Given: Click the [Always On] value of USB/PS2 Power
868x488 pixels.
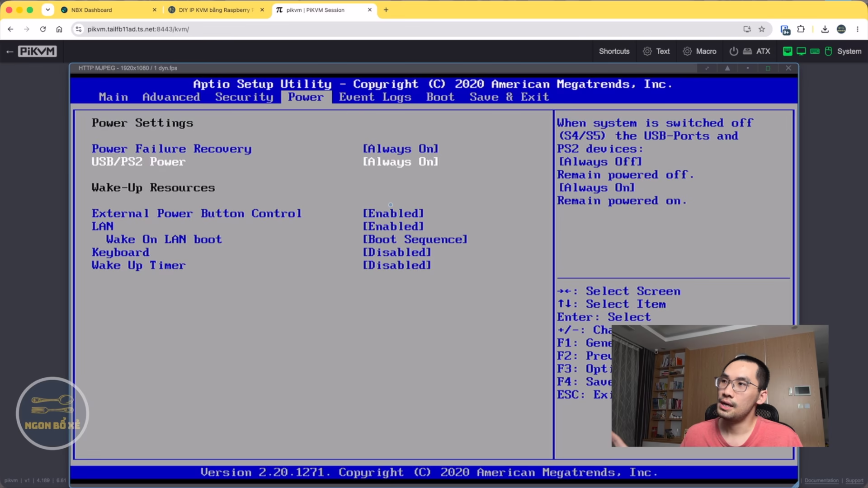Looking at the screenshot, I should (x=401, y=162).
